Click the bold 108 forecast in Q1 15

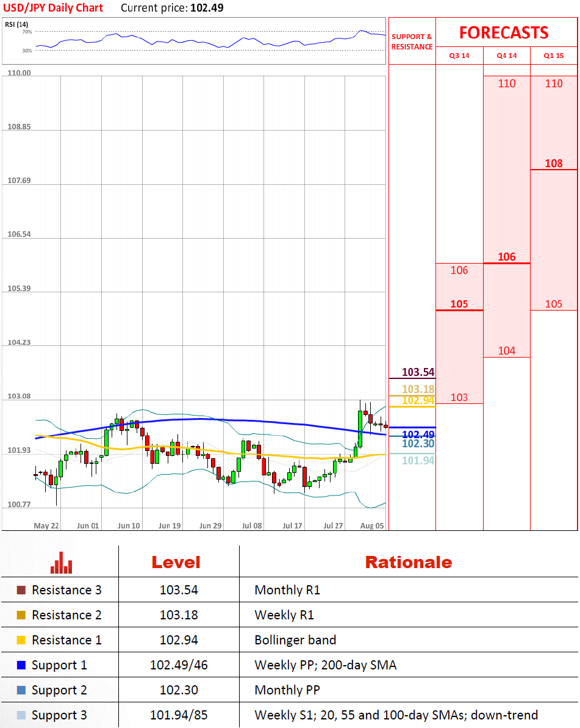click(x=554, y=164)
